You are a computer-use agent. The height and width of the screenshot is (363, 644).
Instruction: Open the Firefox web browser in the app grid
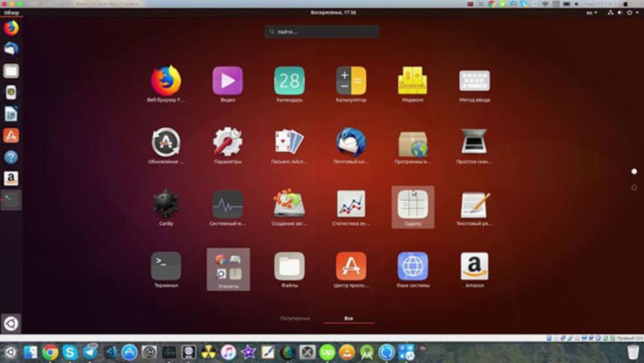[x=166, y=81]
